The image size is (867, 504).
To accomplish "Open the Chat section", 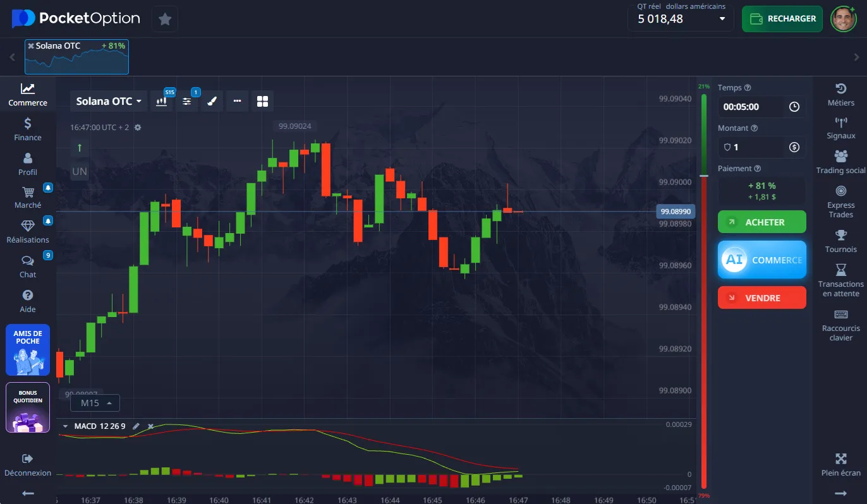I will point(28,266).
